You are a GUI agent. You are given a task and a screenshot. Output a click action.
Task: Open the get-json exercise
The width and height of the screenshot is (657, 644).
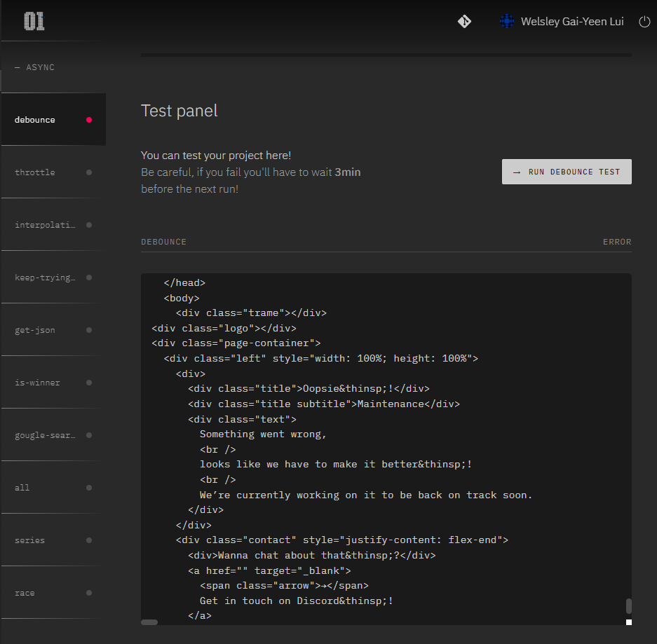pos(53,330)
